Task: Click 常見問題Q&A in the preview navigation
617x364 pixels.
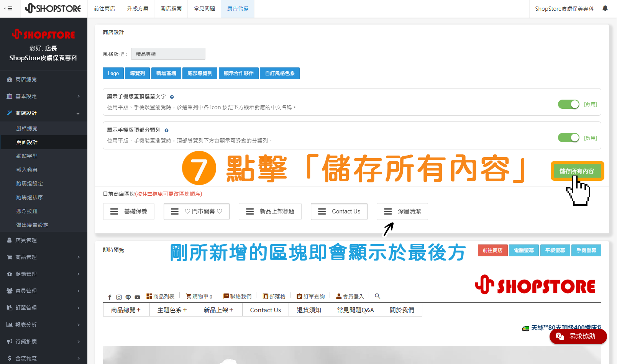Action: pyautogui.click(x=356, y=310)
